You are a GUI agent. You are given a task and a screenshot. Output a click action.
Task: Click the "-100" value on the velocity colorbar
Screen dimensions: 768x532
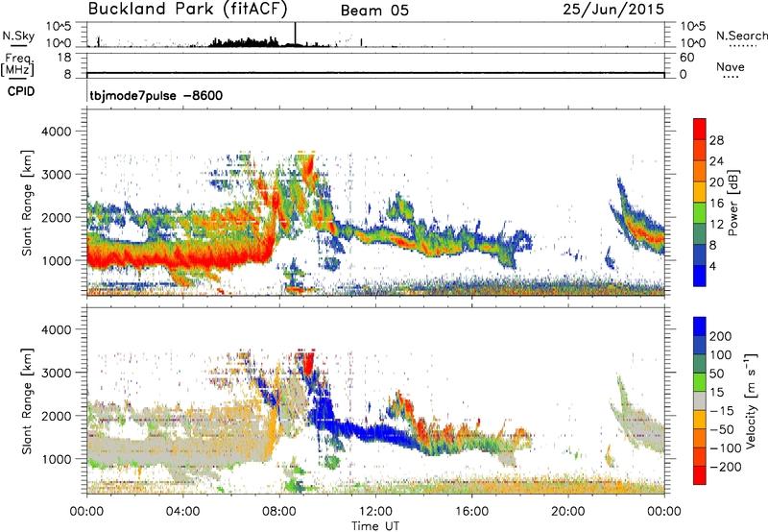point(726,448)
